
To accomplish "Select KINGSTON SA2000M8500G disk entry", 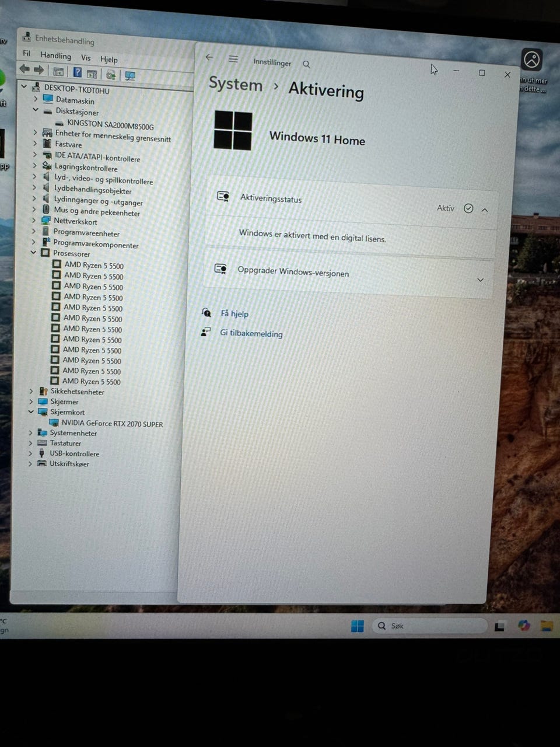I will tap(110, 125).
